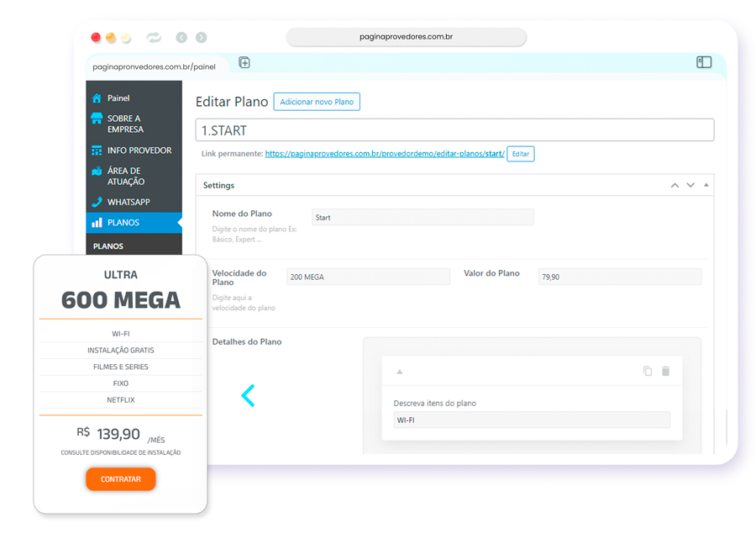Click the 1.START title field

454,130
